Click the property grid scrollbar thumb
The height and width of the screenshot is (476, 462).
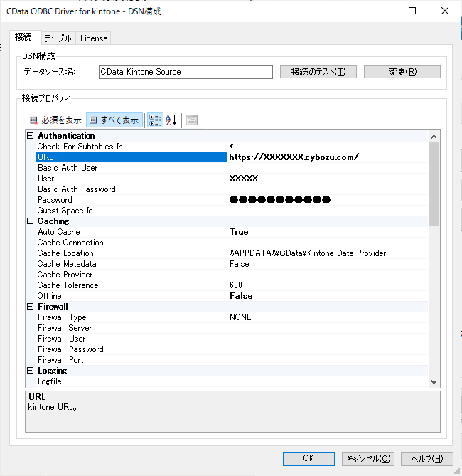434,184
